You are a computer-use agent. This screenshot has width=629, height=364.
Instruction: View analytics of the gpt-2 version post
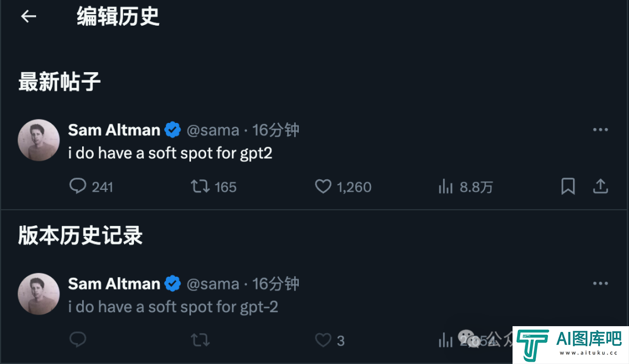pos(446,340)
